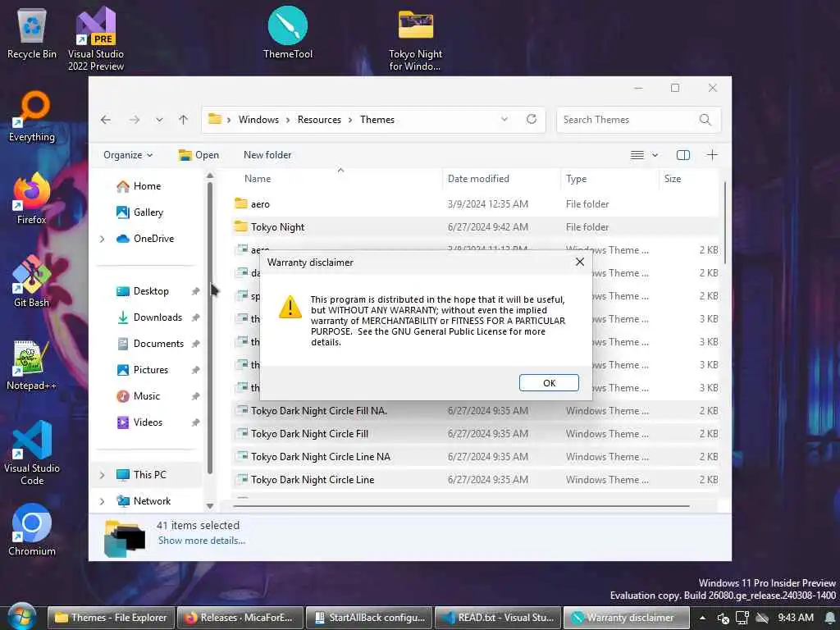The width and height of the screenshot is (840, 630).
Task: Expand the This PC tree node
Action: (102, 475)
